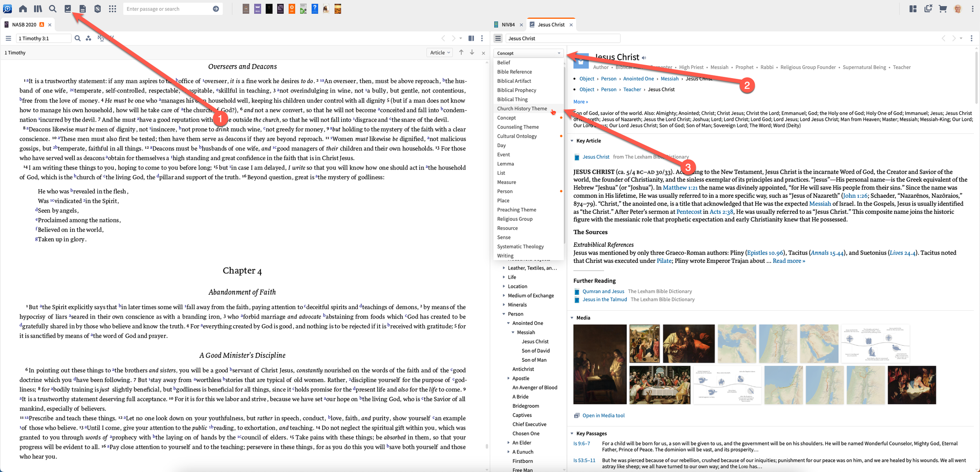980x472 pixels.
Task: Click visual filters icon in NASB panel
Action: click(x=89, y=38)
